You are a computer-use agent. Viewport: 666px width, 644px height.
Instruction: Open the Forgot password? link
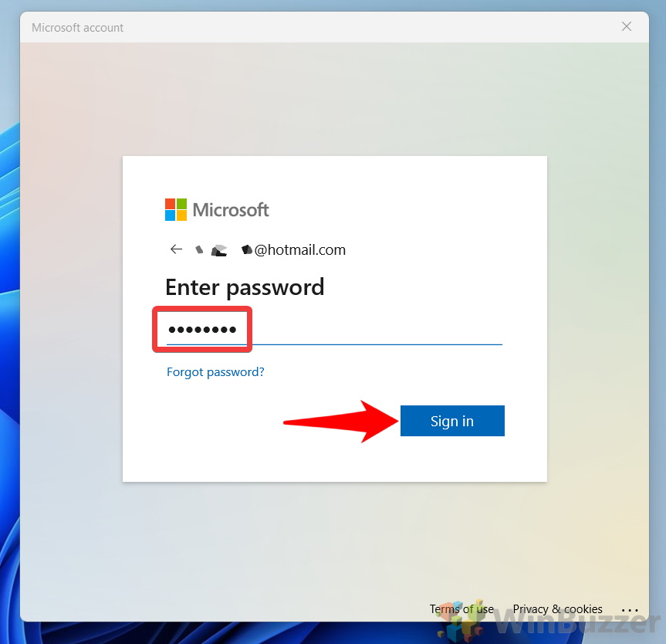point(215,372)
